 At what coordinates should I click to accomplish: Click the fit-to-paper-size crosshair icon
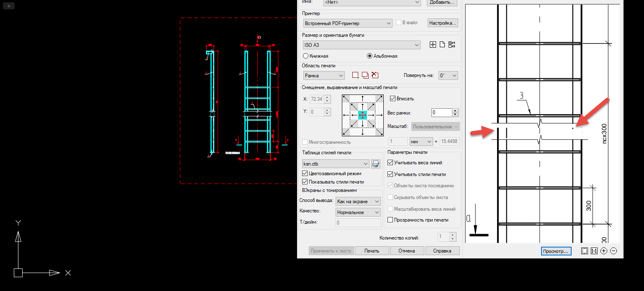click(x=433, y=45)
